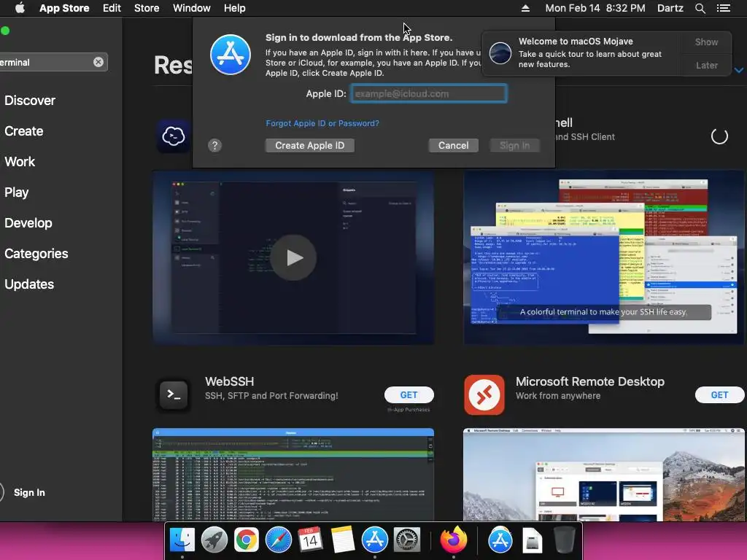
Task: Get Microsoft Remote Desktop app
Action: click(x=719, y=394)
